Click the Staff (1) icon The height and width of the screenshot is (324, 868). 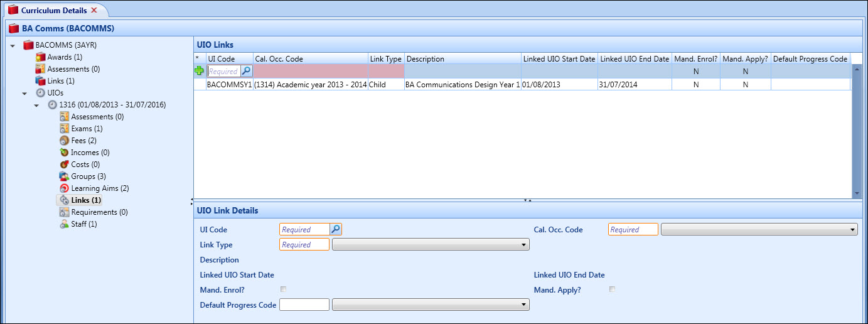coord(64,224)
